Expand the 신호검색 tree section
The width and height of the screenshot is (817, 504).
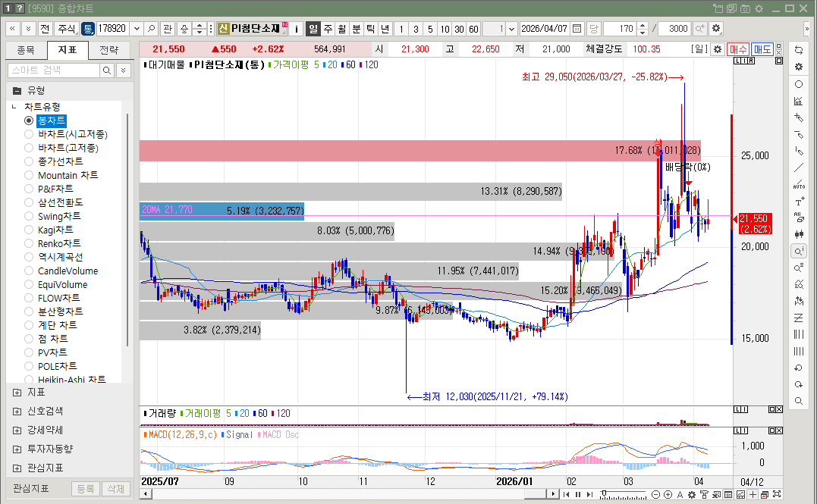click(x=17, y=412)
